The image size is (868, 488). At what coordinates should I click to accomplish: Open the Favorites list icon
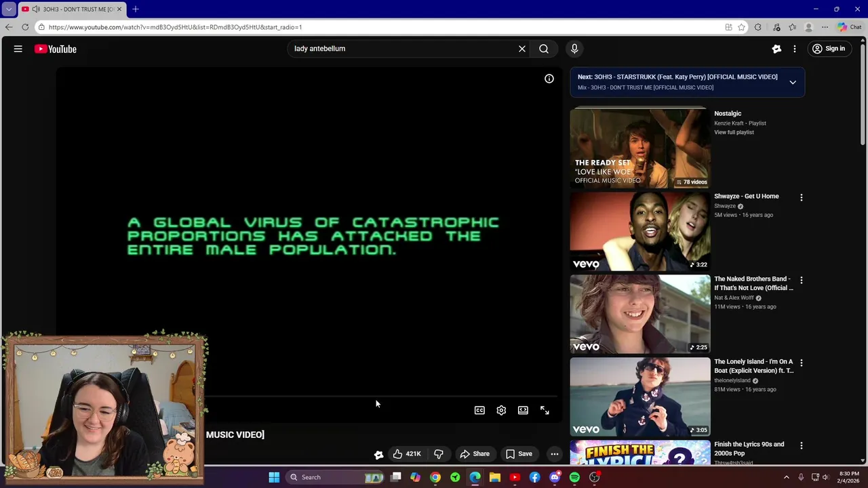click(x=792, y=27)
